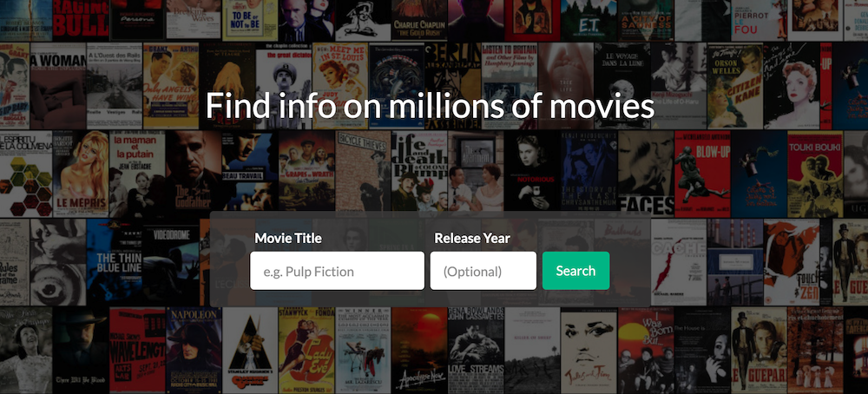Select the There Will Be Blood poster
This screenshot has height=394, width=868.
pos(81,351)
